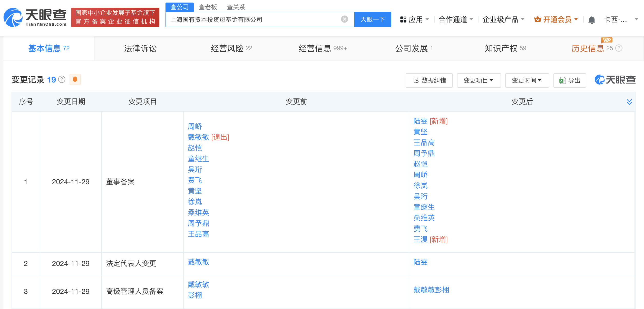Screen dimensions: 644x309
Task: Clear the search box with X icon
Action: [344, 19]
